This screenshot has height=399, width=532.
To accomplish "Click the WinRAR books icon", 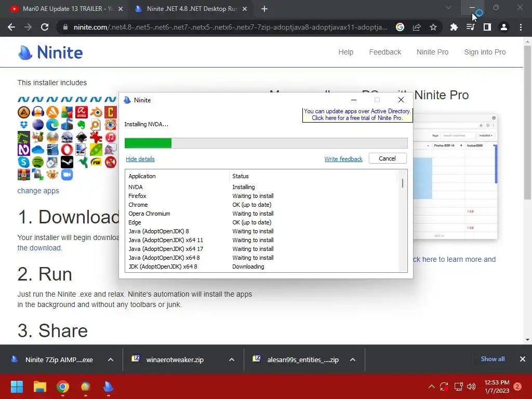I will pyautogui.click(x=24, y=175).
